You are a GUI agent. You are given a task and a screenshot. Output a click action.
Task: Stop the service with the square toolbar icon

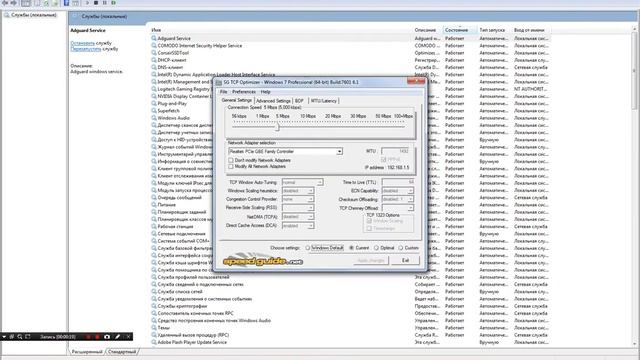96,3
